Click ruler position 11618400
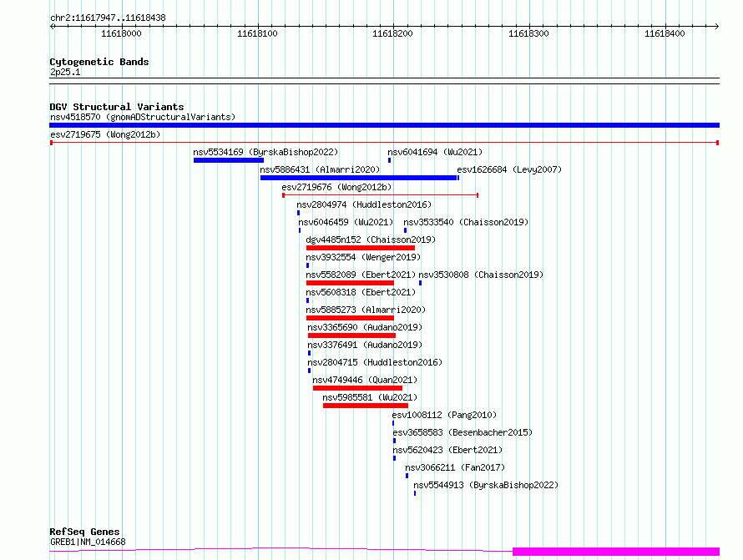This screenshot has height=560, width=743. pyautogui.click(x=665, y=33)
